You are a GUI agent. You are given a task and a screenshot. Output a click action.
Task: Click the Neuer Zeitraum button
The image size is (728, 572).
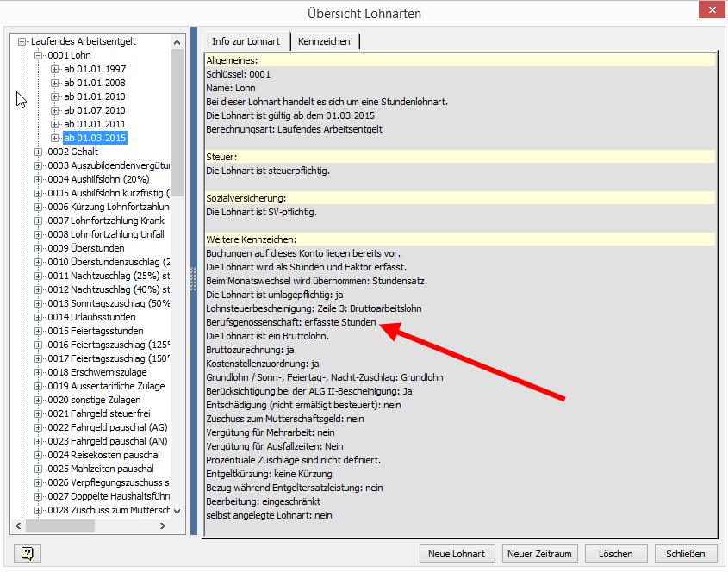[539, 554]
